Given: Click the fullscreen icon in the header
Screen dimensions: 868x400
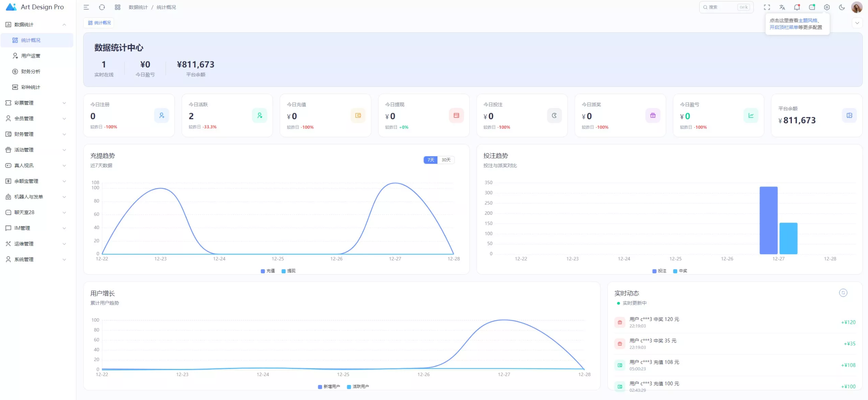Looking at the screenshot, I should (767, 7).
